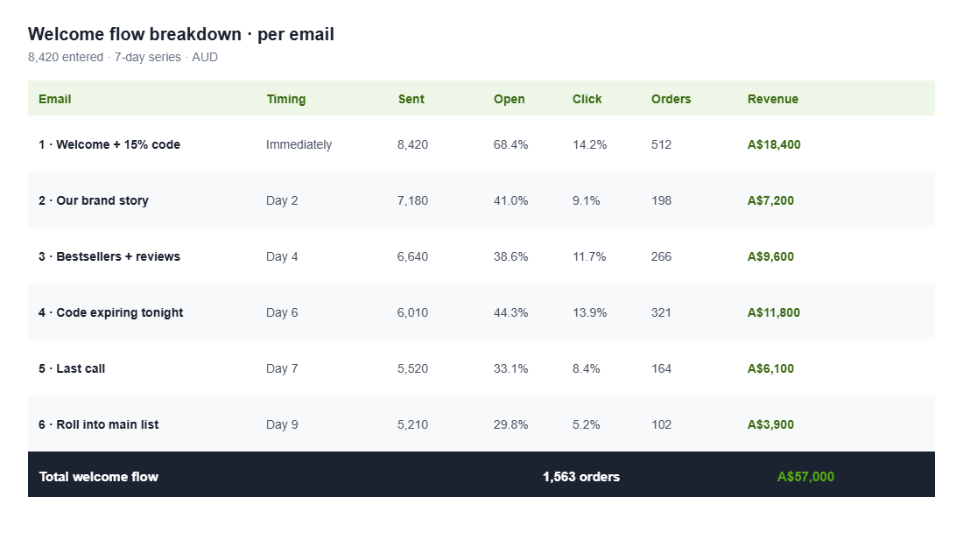Click the 44.3% open rate
The height and width of the screenshot is (560, 963).
pos(510,311)
